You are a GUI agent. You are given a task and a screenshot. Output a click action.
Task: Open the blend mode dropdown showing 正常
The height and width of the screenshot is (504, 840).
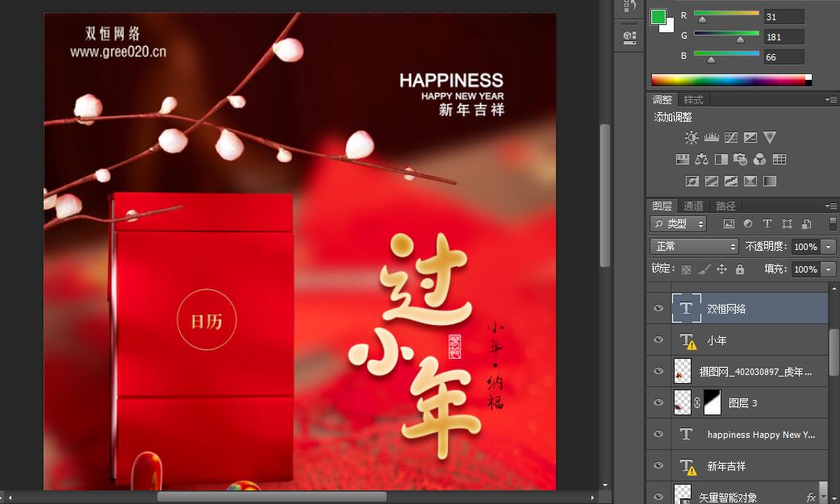[694, 247]
